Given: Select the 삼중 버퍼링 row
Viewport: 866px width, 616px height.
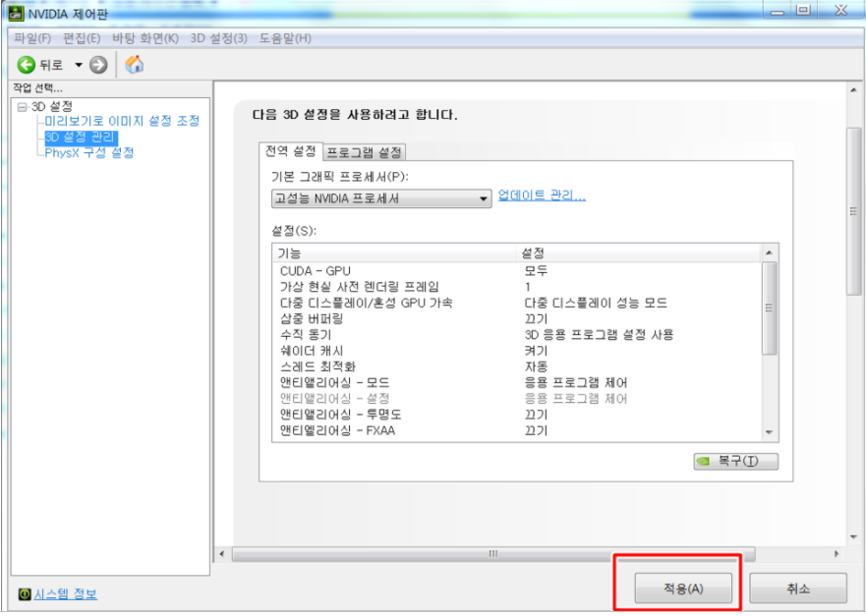Looking at the screenshot, I should pyautogui.click(x=516, y=319).
